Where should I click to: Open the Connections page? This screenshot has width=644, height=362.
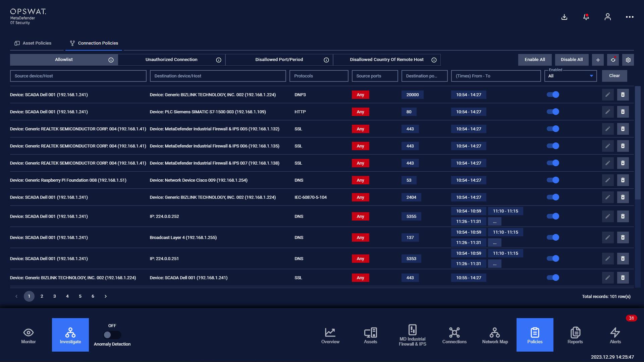click(454, 335)
